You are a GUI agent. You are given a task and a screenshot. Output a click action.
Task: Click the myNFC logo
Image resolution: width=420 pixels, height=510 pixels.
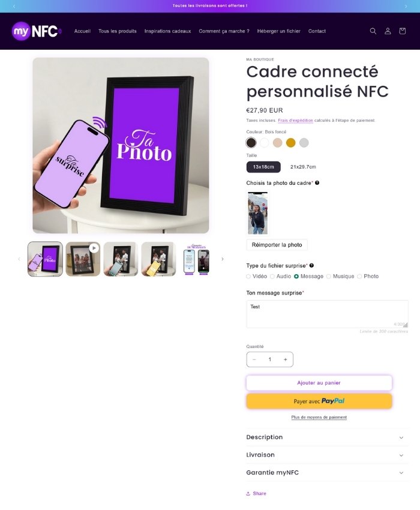pos(37,31)
